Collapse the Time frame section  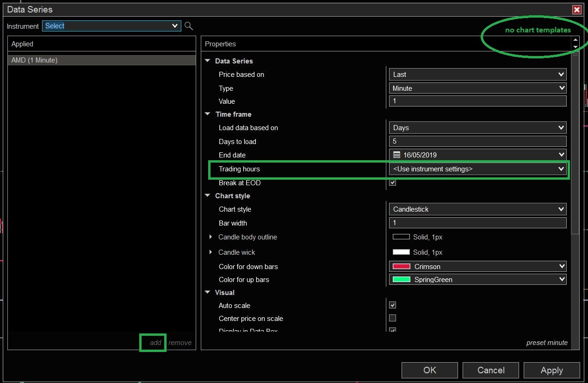pyautogui.click(x=208, y=114)
